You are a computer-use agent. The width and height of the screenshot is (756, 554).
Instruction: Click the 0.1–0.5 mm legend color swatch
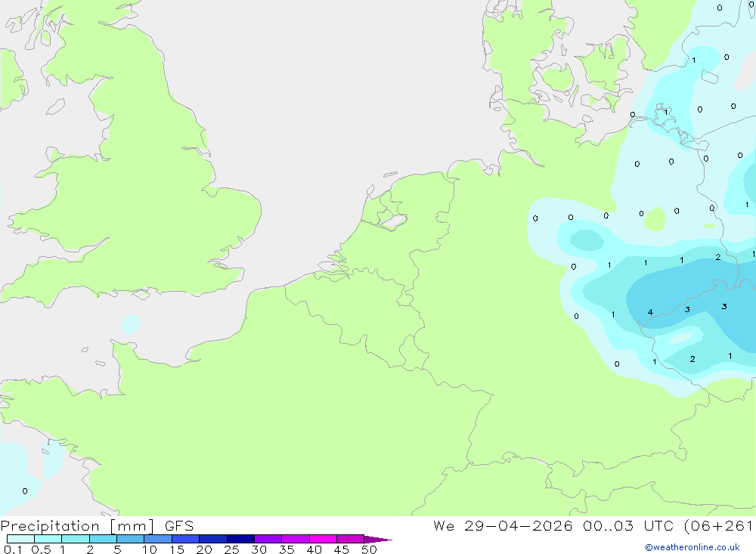pos(20,539)
